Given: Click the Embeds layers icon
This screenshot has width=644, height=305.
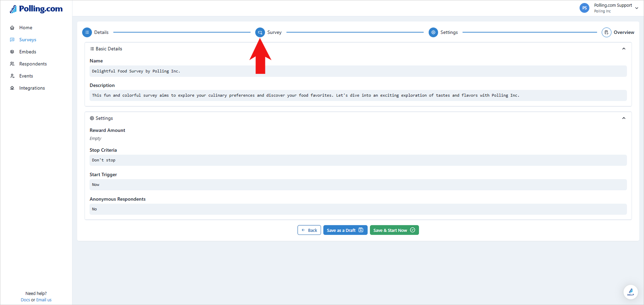Looking at the screenshot, I should coord(12,52).
